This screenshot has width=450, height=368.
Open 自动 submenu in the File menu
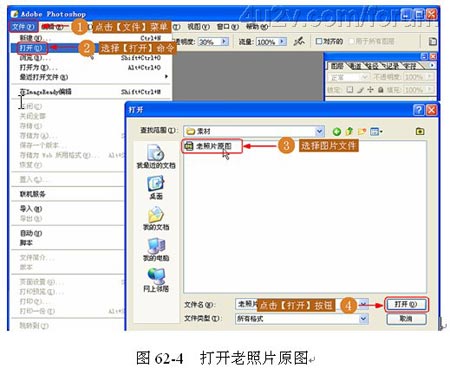point(68,233)
